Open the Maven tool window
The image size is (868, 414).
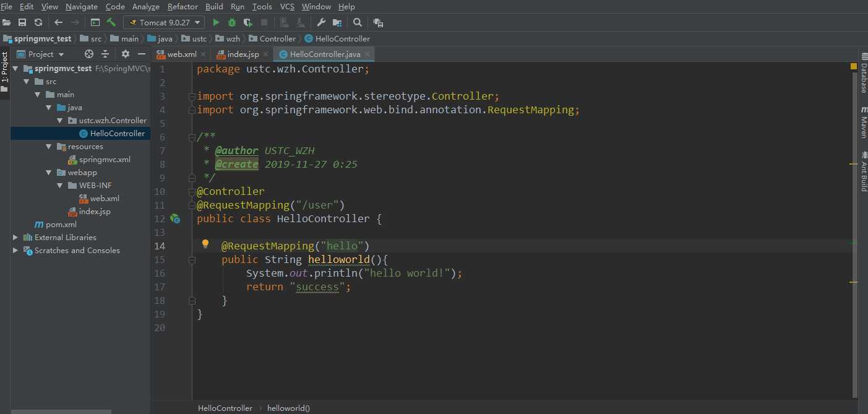[x=864, y=122]
